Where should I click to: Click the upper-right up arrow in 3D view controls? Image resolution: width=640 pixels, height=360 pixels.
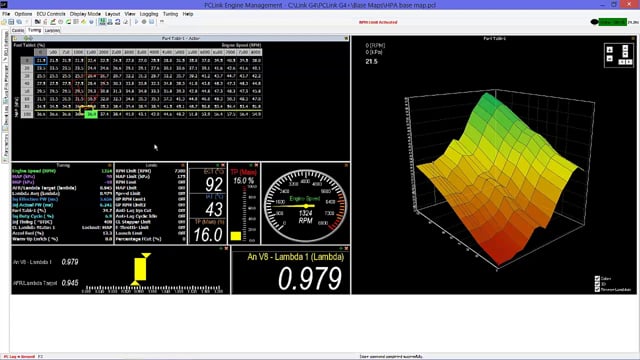click(x=625, y=48)
